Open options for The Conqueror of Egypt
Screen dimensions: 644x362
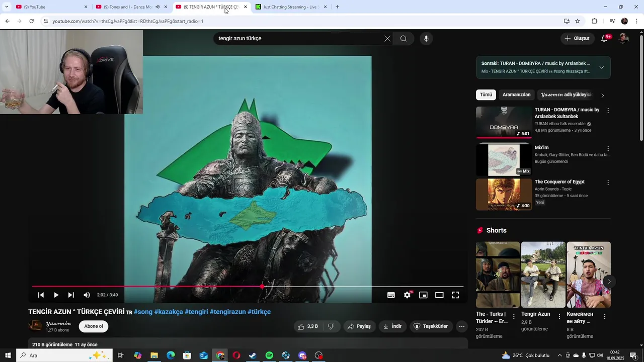tap(608, 183)
